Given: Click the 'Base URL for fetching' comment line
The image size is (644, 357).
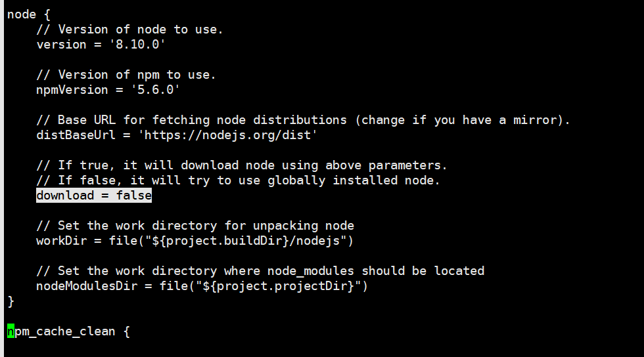Looking at the screenshot, I should 303,120.
